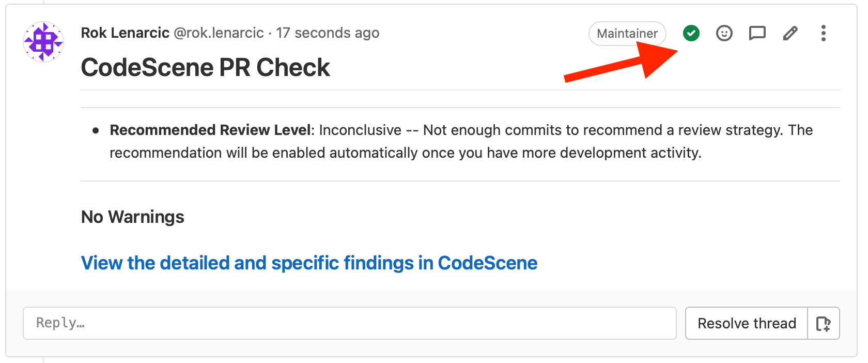Open the detailed findings in CodeScene link
The height and width of the screenshot is (363, 868).
tap(309, 263)
